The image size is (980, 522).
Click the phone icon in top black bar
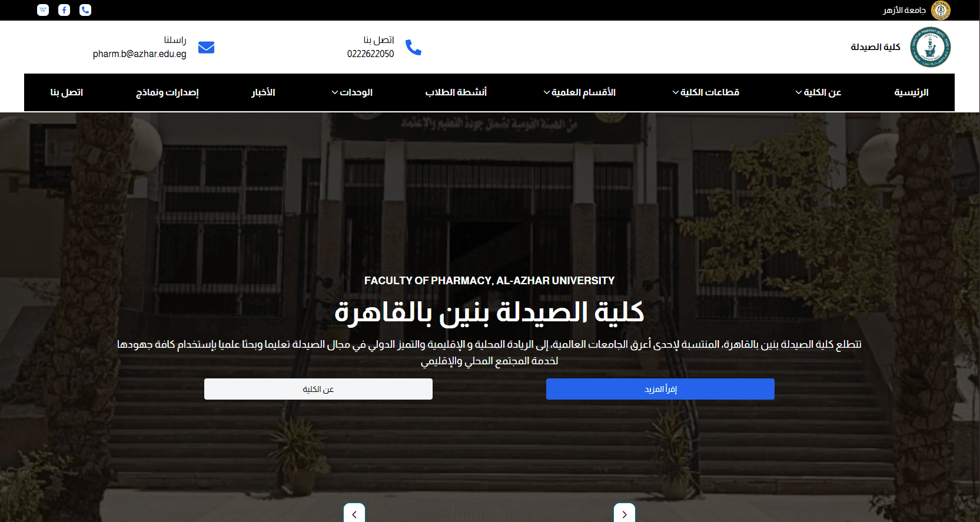pos(85,10)
